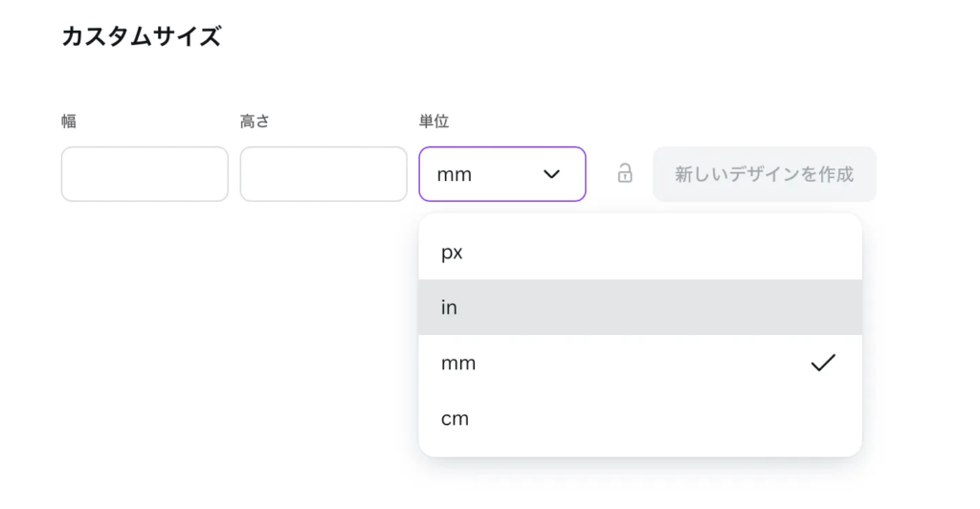Click the mm text in the checked row
Image resolution: width=980 pixels, height=509 pixels.
coord(458,364)
